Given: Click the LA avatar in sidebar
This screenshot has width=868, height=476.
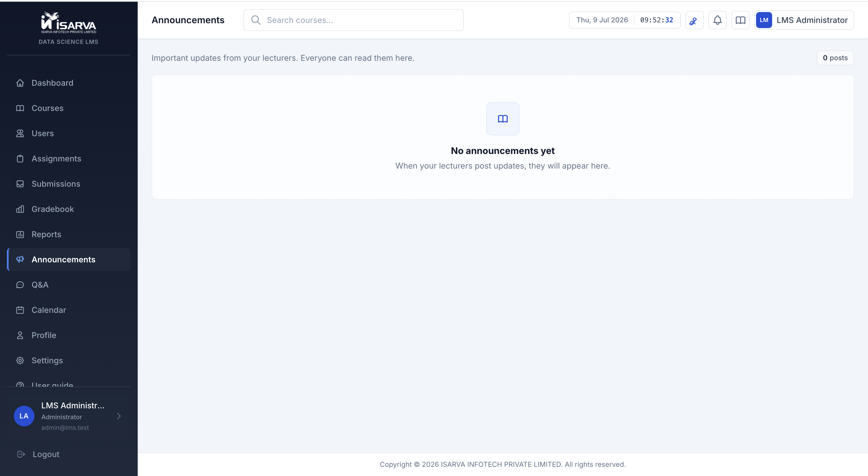Looking at the screenshot, I should 24,416.
